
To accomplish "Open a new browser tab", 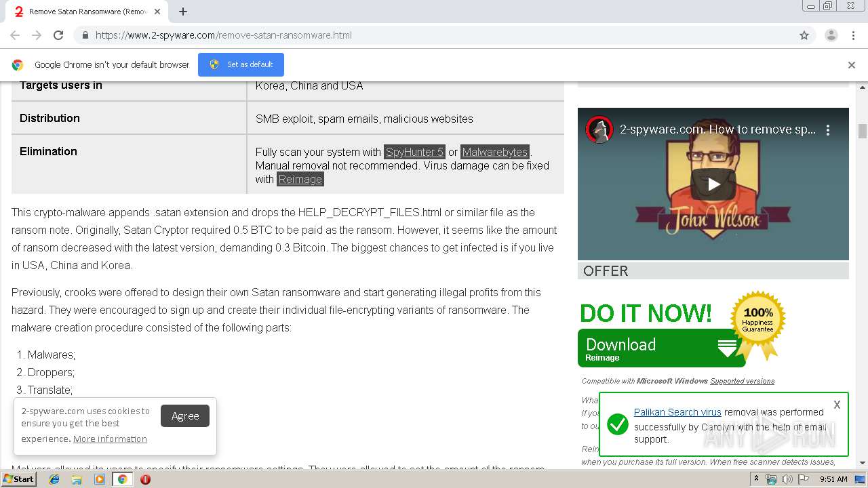I will [183, 12].
